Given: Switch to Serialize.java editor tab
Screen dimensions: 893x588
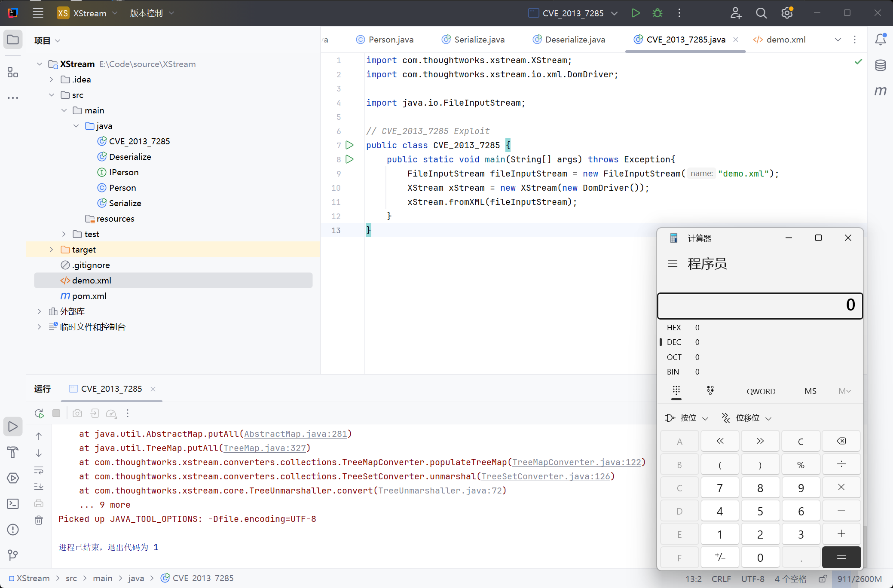Looking at the screenshot, I should tap(473, 40).
